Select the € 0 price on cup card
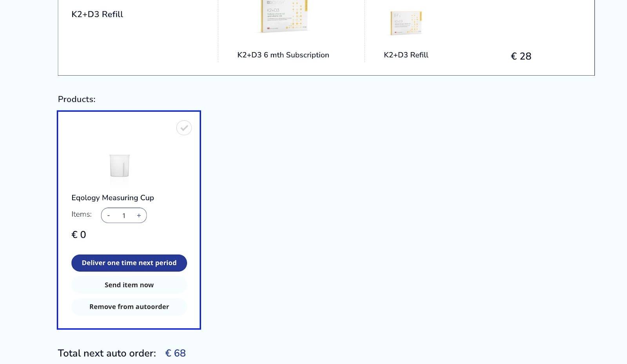This screenshot has height=364, width=627. point(79,235)
